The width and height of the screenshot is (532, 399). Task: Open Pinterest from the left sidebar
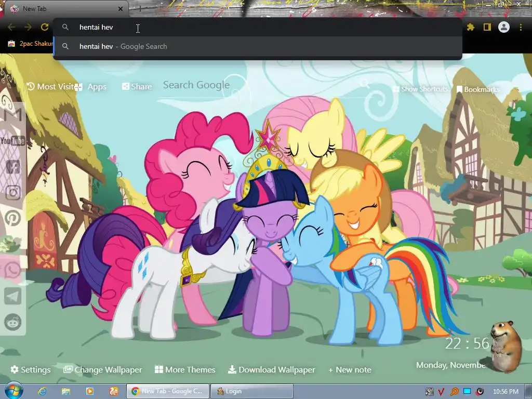click(x=13, y=218)
